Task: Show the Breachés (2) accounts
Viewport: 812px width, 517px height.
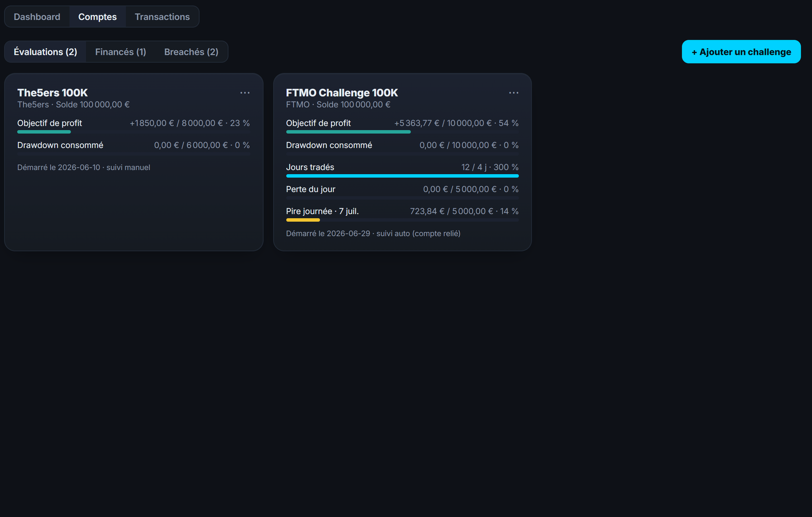Action: (191, 52)
